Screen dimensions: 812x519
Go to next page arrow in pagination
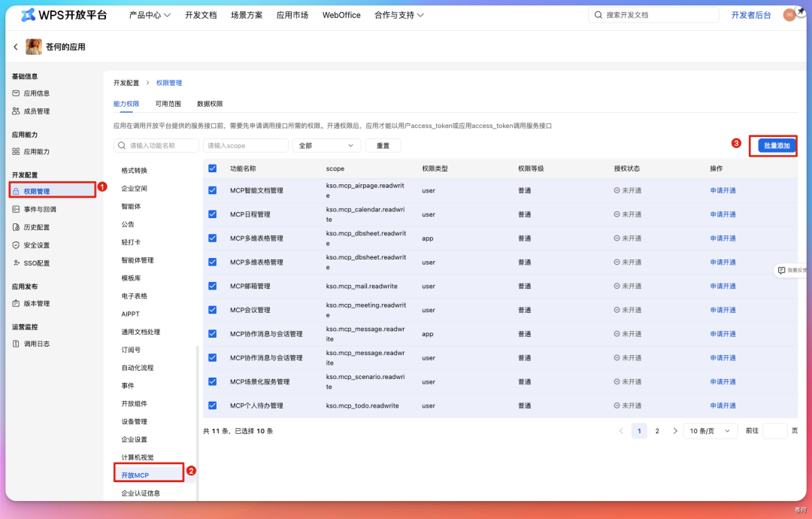[x=674, y=431]
